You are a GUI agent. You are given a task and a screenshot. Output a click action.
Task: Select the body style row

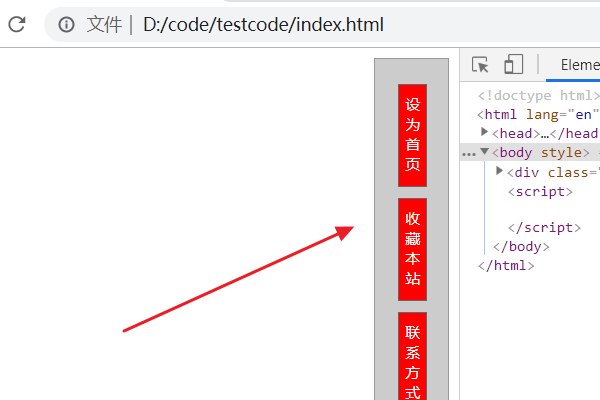point(530,153)
